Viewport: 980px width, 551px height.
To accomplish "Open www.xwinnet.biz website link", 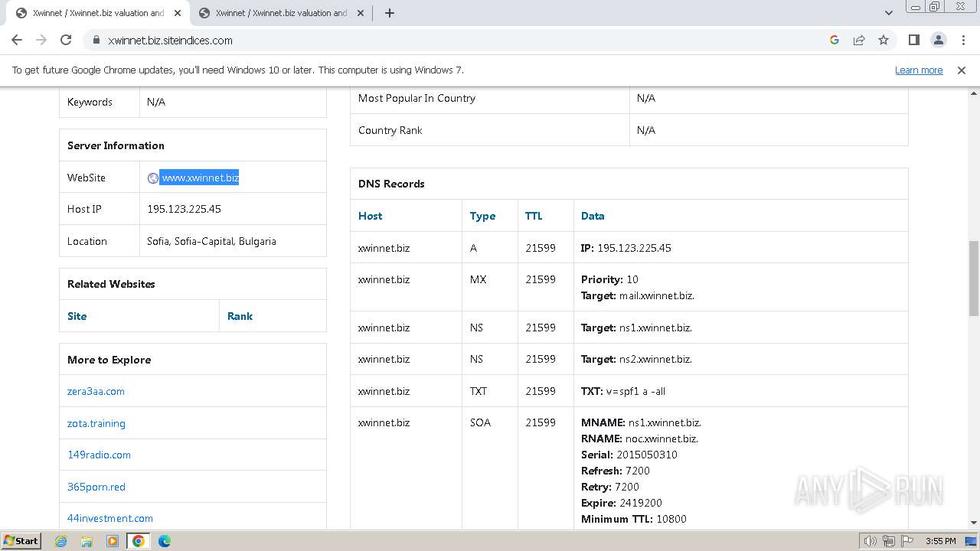I will (200, 178).
